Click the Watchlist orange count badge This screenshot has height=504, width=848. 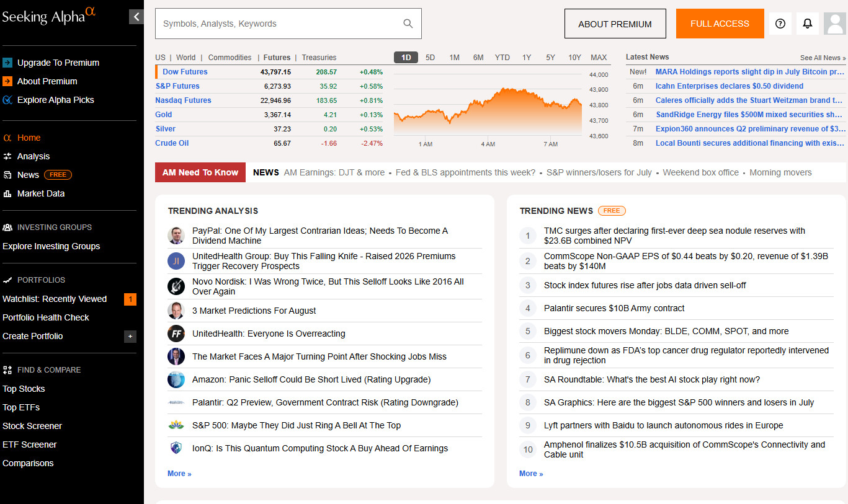[130, 299]
